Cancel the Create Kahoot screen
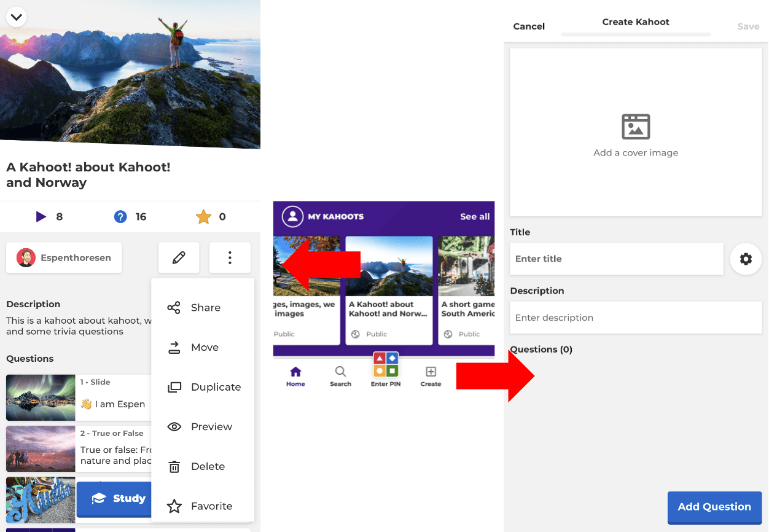769x532 pixels. coord(529,26)
